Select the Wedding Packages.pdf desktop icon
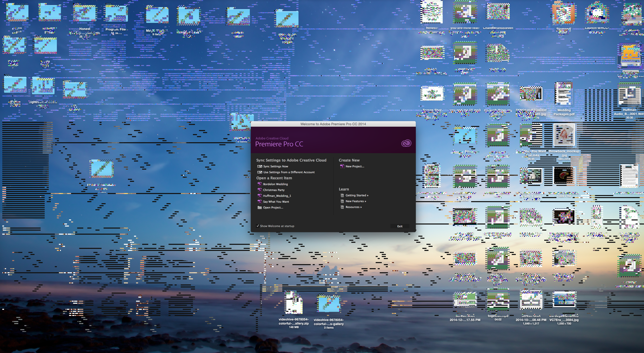Viewport: 644px width, 353px height. (x=564, y=93)
